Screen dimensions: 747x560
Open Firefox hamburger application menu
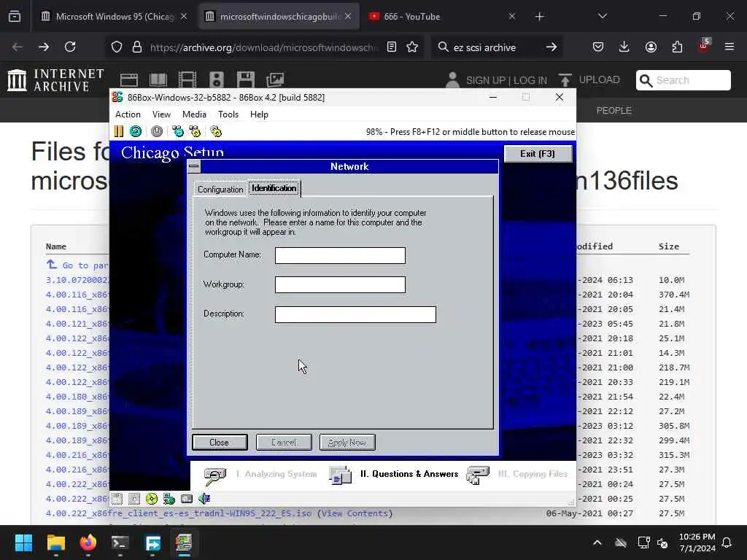coord(729,47)
